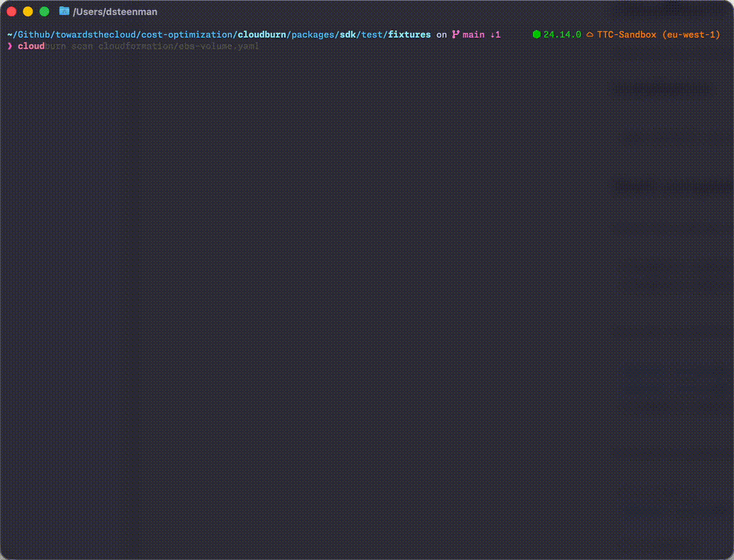Viewport: 734px width, 560px height.
Task: Click the bold 'cloudburn' path segment
Action: (262, 34)
